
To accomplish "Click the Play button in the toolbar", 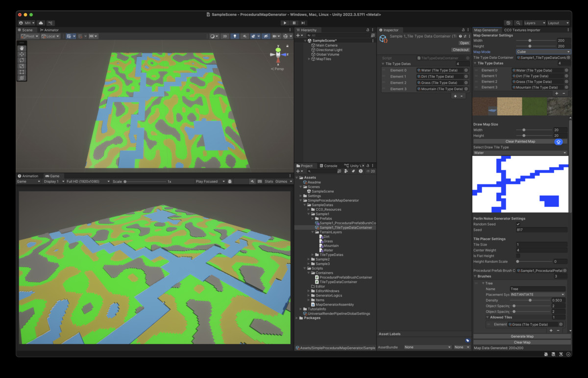I will point(285,23).
